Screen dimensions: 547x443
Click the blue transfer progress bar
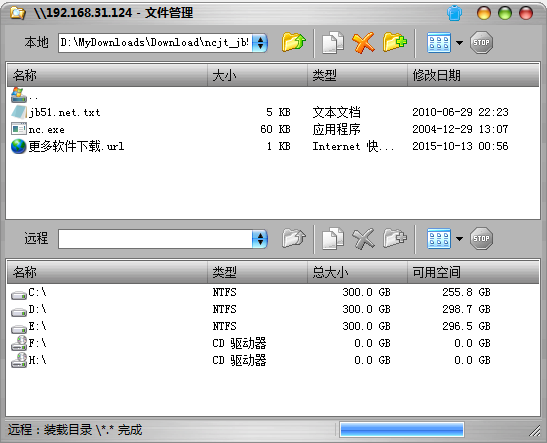click(402, 430)
